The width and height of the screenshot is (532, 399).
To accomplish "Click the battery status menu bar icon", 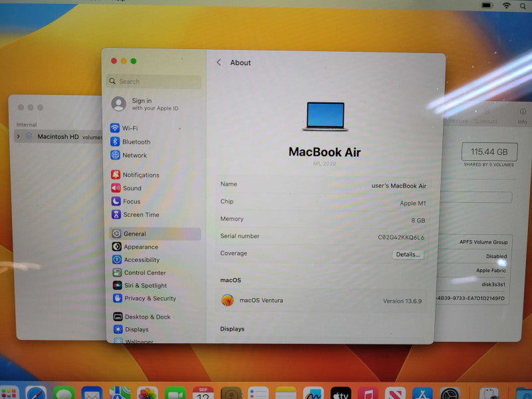I will (x=487, y=5).
